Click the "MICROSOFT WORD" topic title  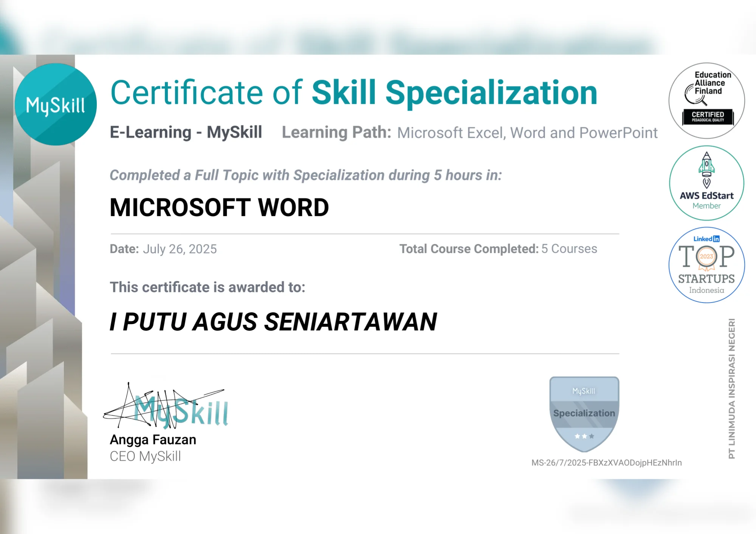point(219,208)
